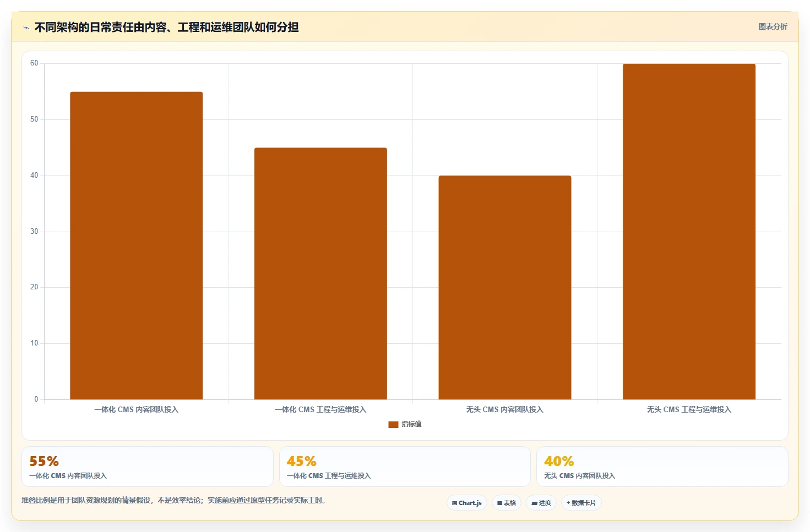The image size is (810, 532).
Task: Click the x-axis label 一体化 CMS 内容团队投入
Action: [137, 409]
